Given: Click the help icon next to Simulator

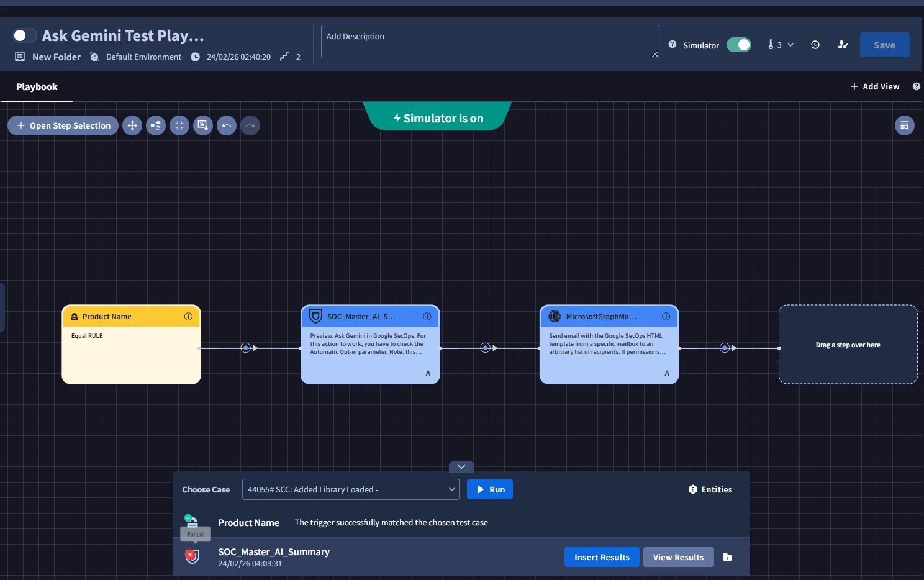Looking at the screenshot, I should [x=673, y=45].
